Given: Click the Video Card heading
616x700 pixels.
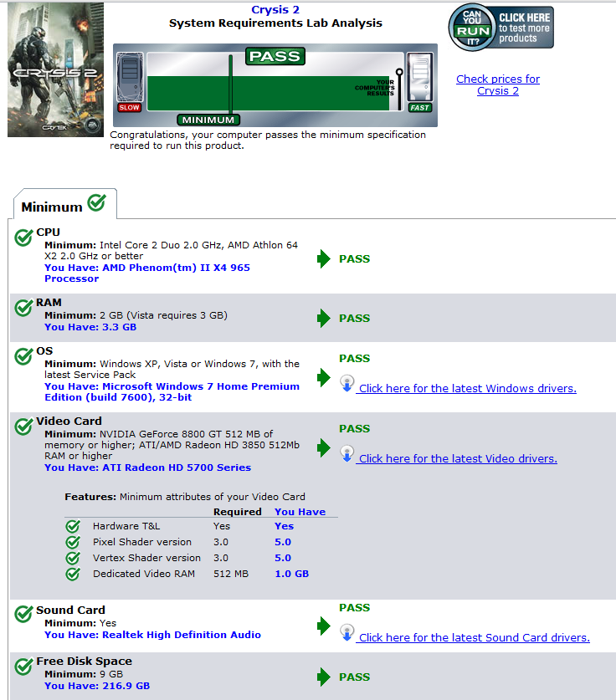Looking at the screenshot, I should pos(69,421).
